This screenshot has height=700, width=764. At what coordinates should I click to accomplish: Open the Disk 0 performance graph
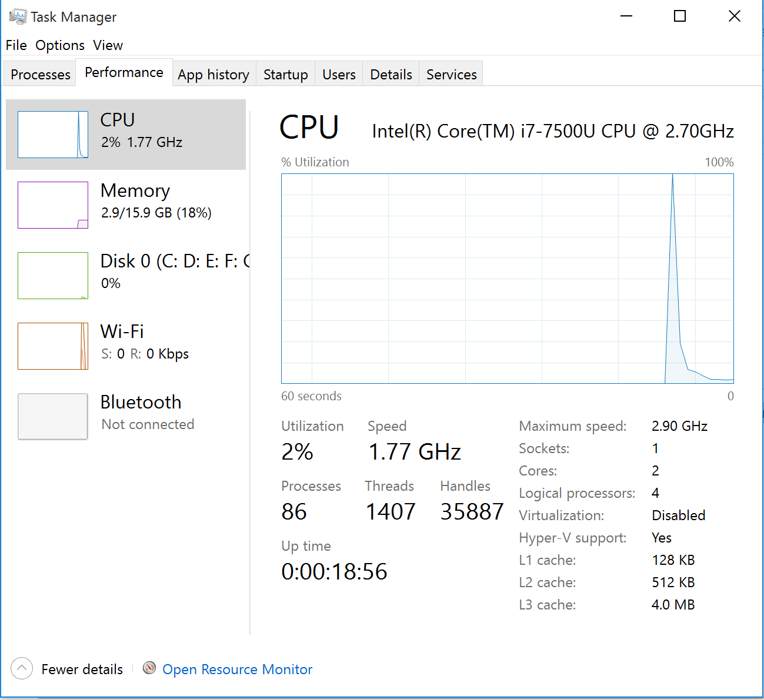[52, 276]
